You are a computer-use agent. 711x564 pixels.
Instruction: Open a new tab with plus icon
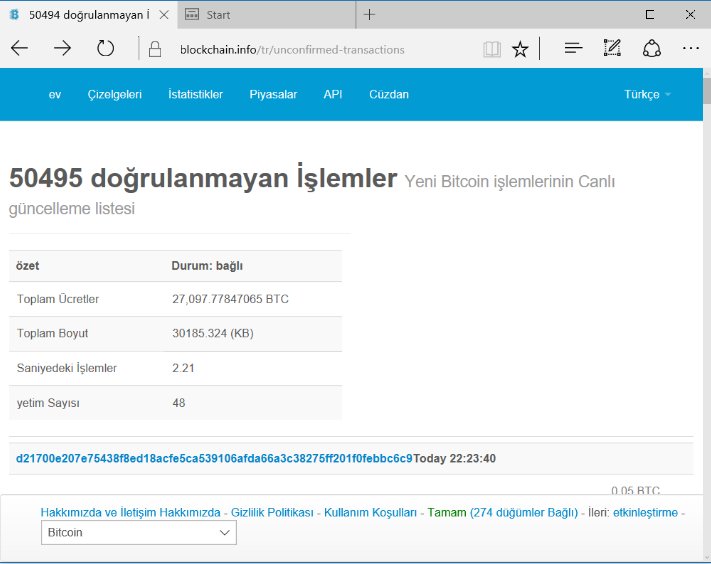click(370, 15)
